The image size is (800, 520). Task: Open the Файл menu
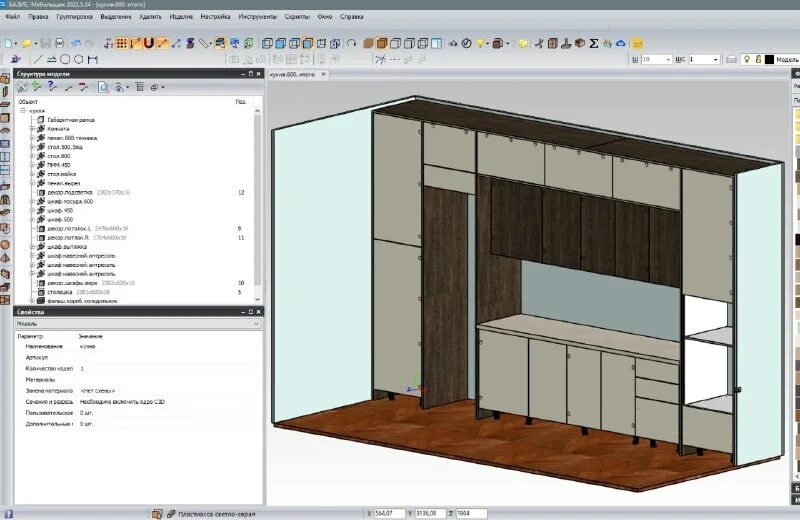tap(13, 17)
